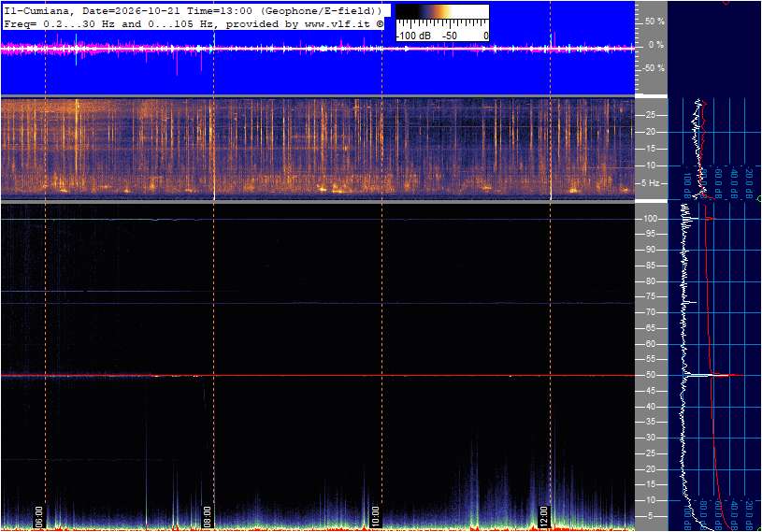This screenshot has width=762, height=532.
Task: Click the "Freq= 0.2...30 Hz" header text
Action: [49, 23]
